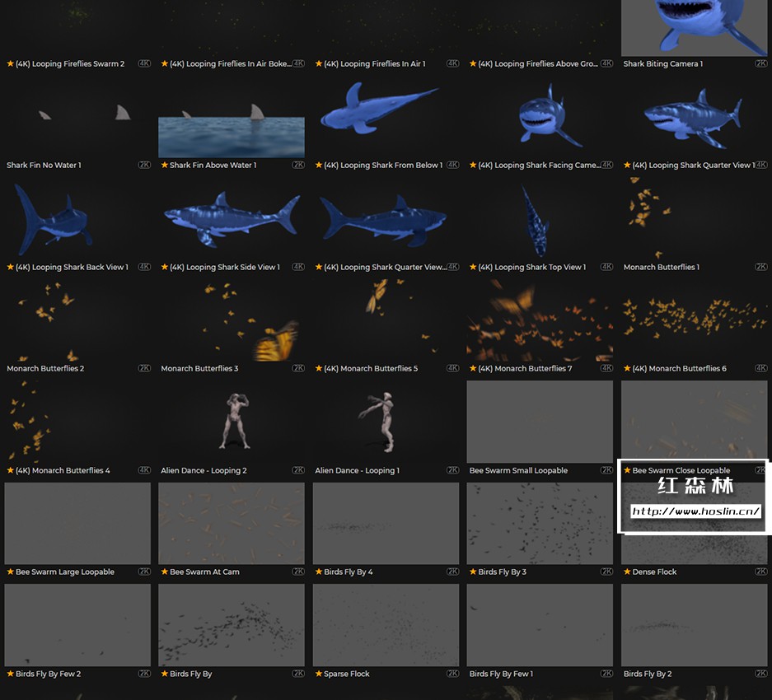Screen dimensions: 772x700
Task: Open the Looping Shark Side View 1 thumbnail
Action: click(x=232, y=218)
